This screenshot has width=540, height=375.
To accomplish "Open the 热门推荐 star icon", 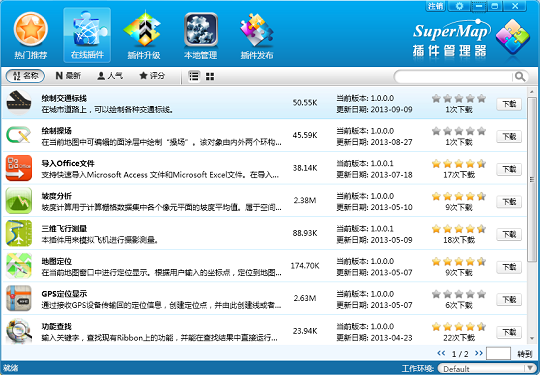I will pos(31,29).
